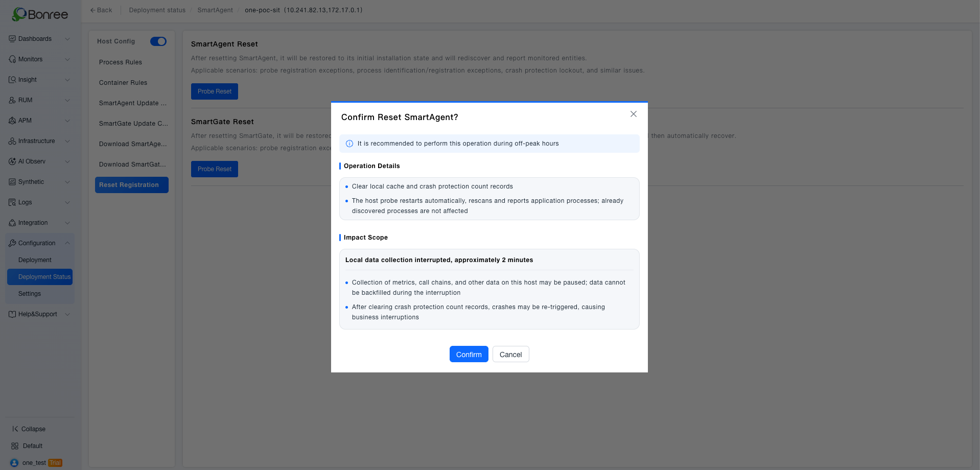
Task: Click the Trial badge
Action: click(55, 463)
